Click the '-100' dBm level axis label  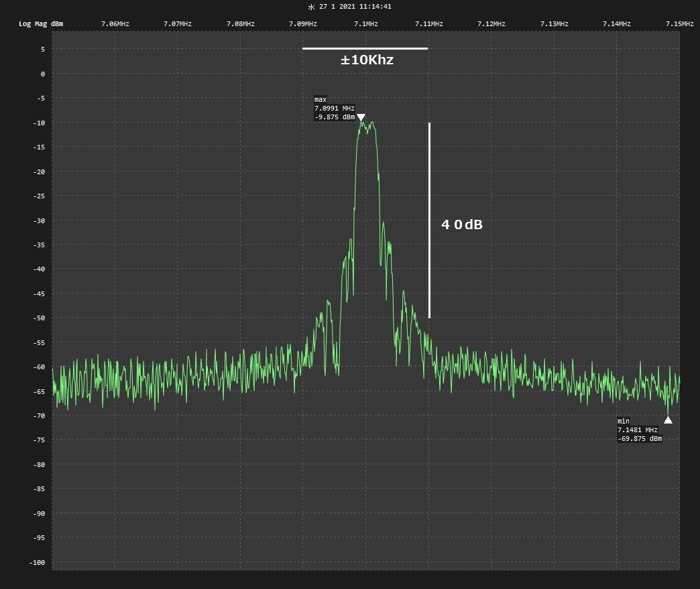point(38,562)
